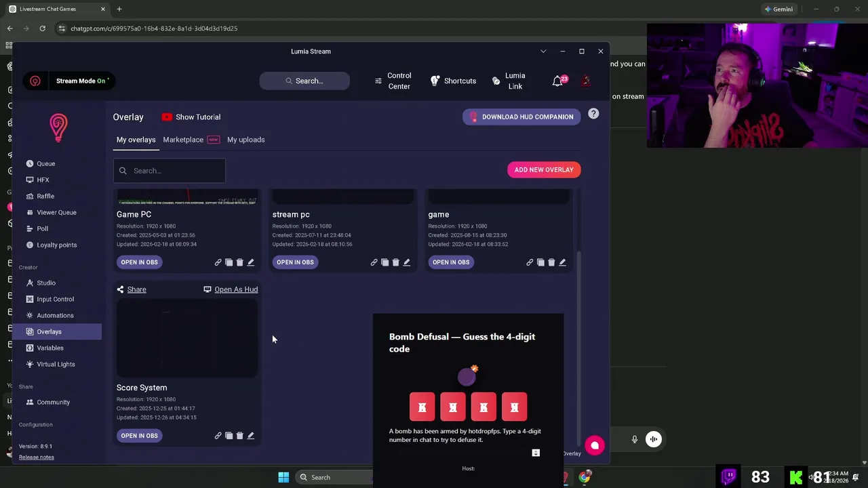Duplicate the game overlay
868x488 pixels.
[x=540, y=262]
